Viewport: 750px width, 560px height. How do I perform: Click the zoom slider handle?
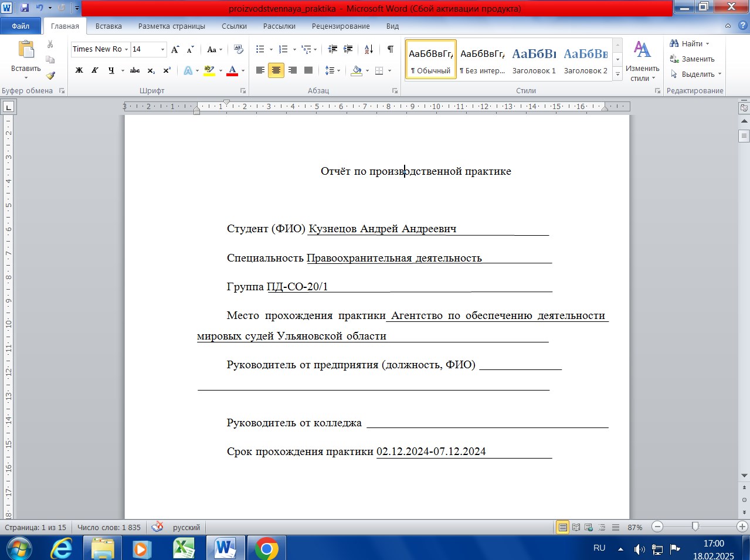pos(695,527)
